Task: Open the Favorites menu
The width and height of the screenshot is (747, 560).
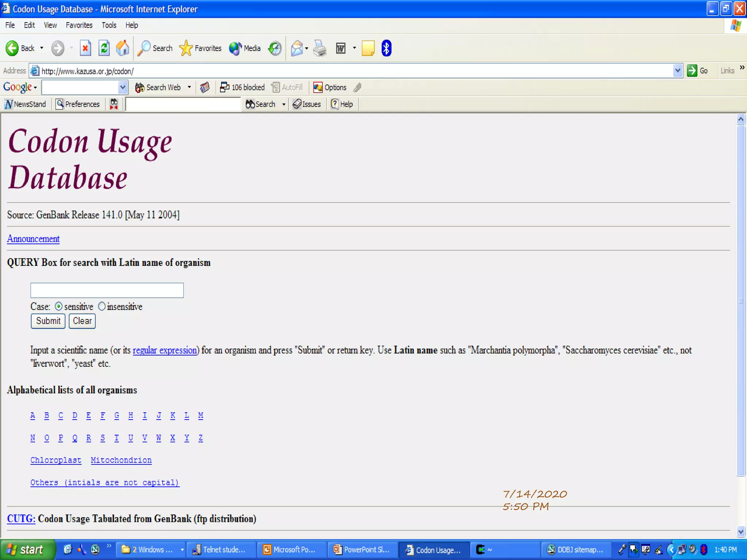Action: point(79,25)
